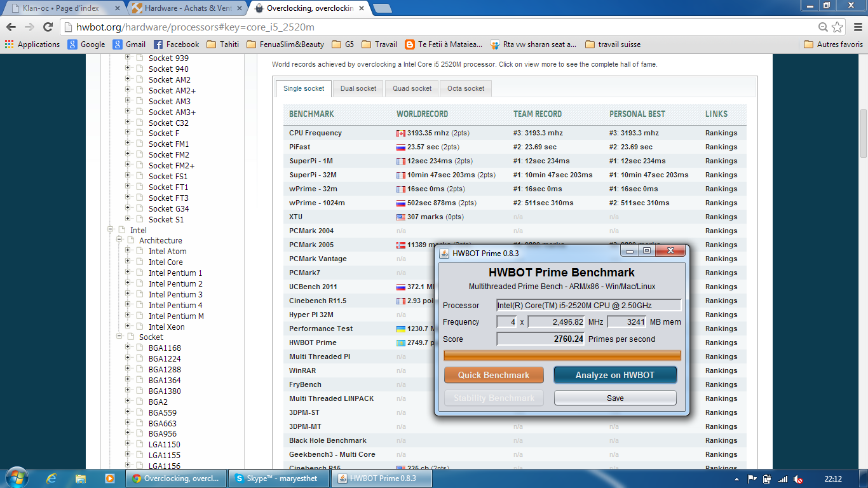
Task: Select Intel Core tree item
Action: 166,262
